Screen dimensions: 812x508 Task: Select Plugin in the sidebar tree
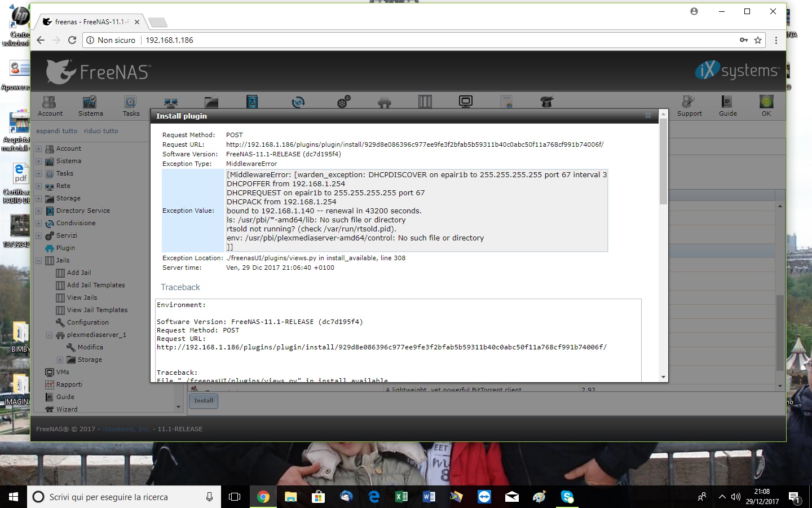[x=65, y=248]
